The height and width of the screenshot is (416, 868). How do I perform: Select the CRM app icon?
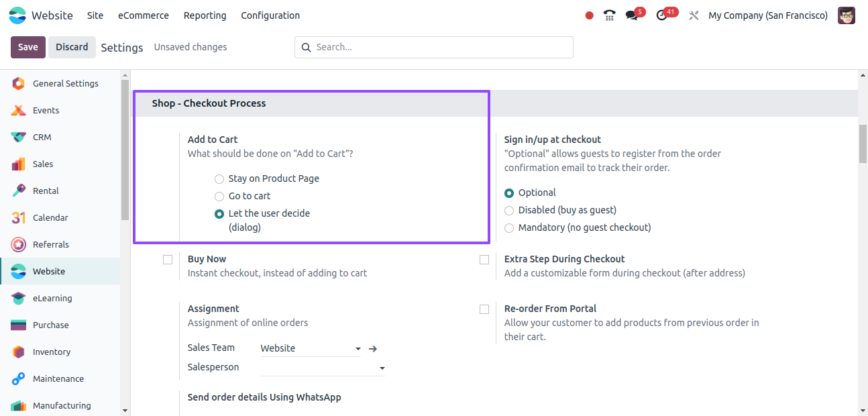(x=19, y=137)
